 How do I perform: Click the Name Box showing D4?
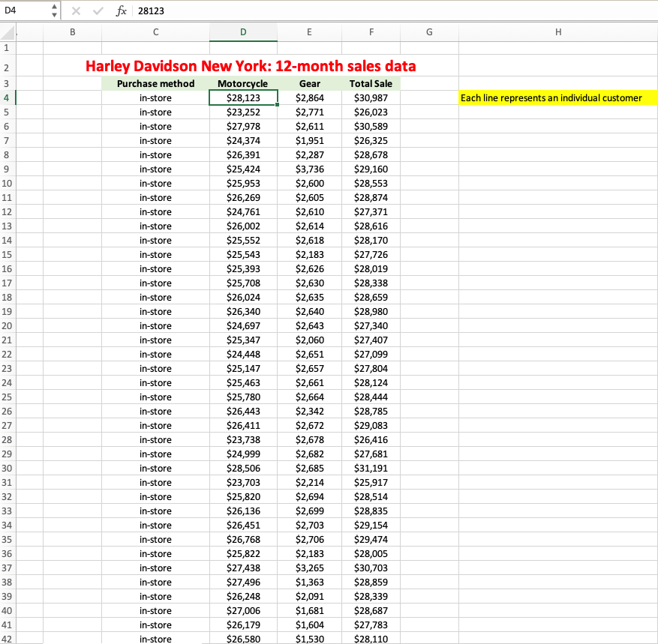click(x=24, y=11)
